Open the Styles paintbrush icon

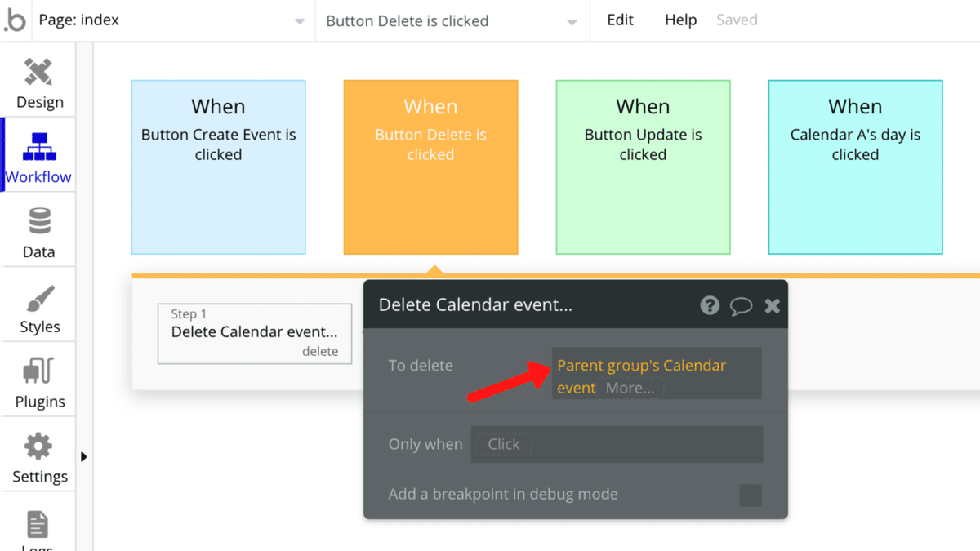(39, 299)
